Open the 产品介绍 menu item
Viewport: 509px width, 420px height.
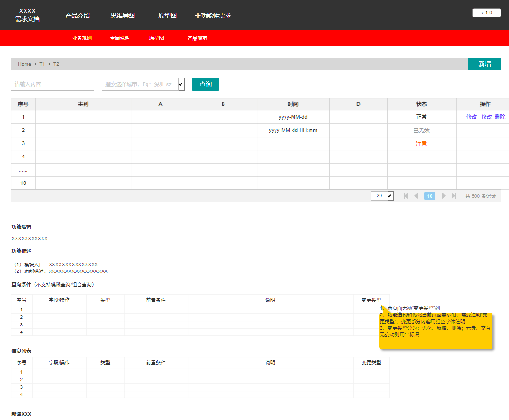[77, 16]
